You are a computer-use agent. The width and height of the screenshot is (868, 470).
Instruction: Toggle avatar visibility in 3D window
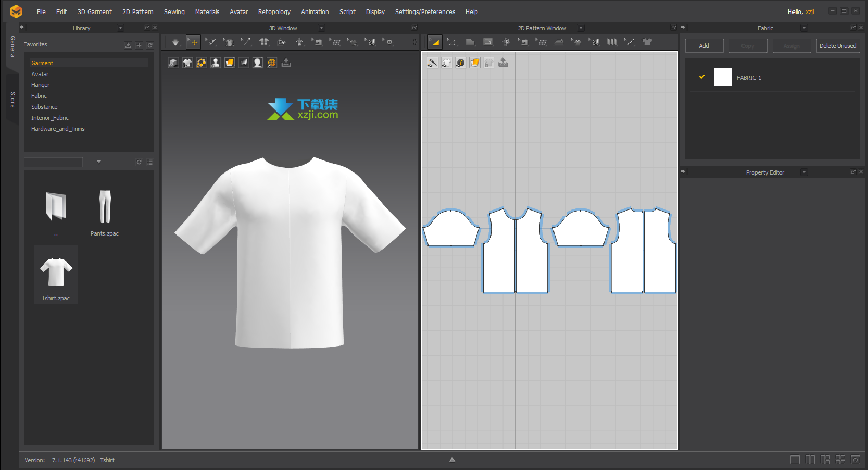[x=215, y=63]
